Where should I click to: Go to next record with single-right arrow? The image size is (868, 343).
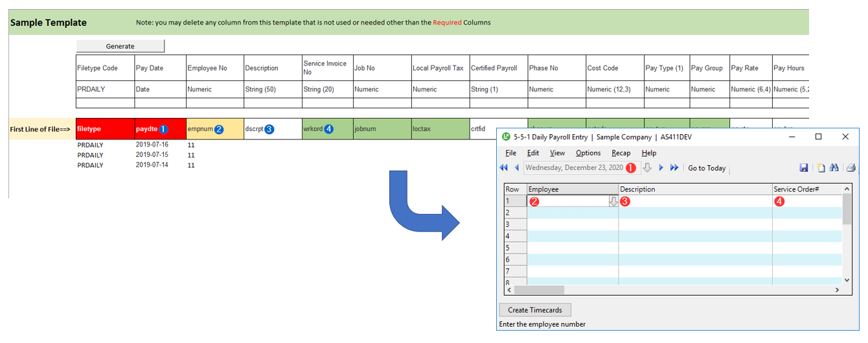661,168
